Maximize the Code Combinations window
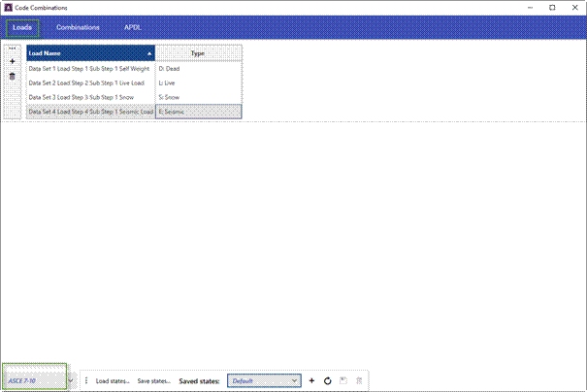The width and height of the screenshot is (587, 392). click(552, 8)
